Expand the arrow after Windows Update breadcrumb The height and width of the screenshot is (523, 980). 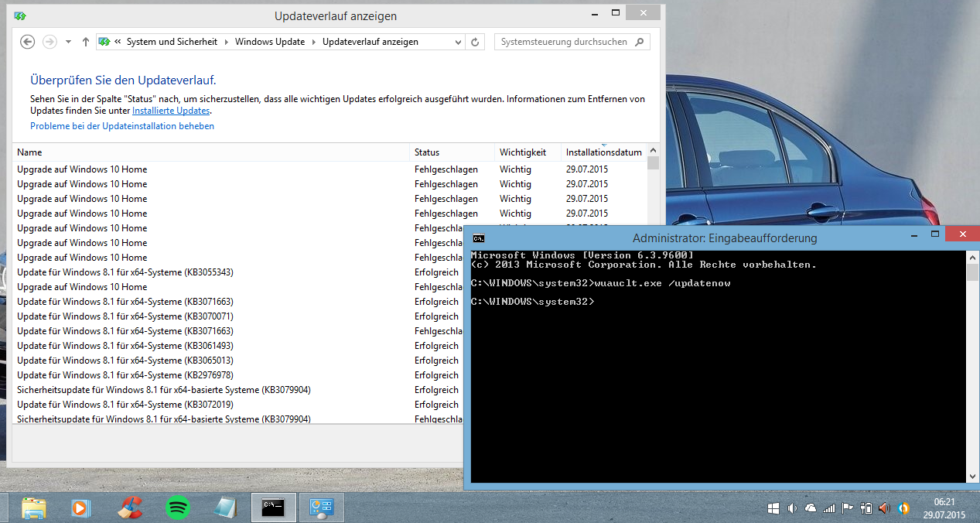(x=314, y=42)
